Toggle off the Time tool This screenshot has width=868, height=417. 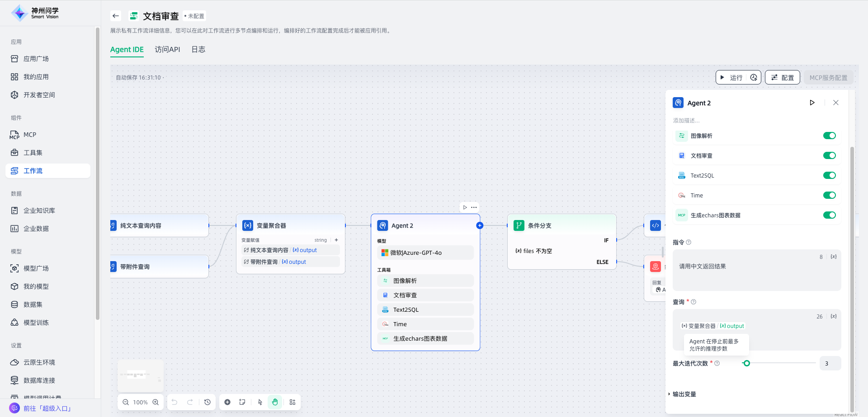tap(829, 195)
